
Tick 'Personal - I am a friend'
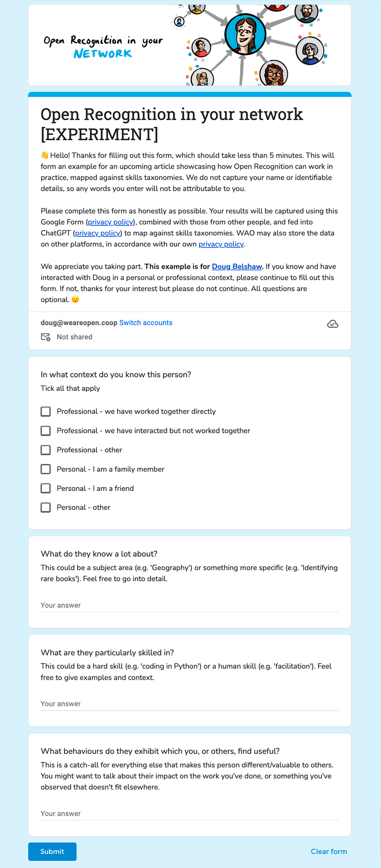[45, 488]
